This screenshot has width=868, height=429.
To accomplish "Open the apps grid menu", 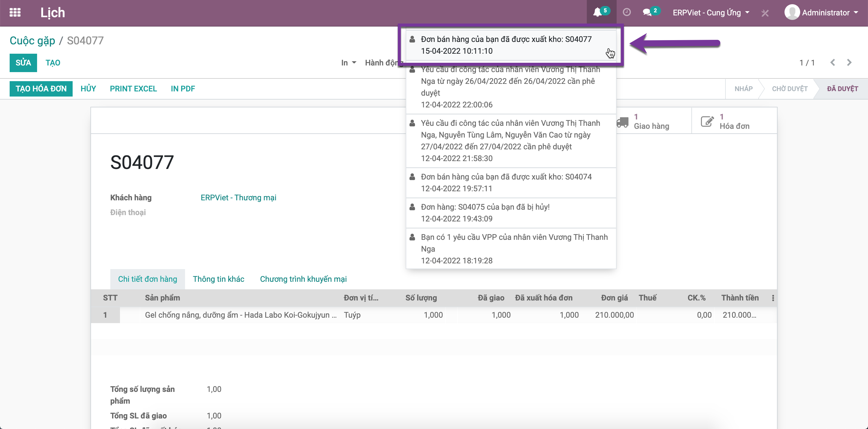I will coord(15,12).
